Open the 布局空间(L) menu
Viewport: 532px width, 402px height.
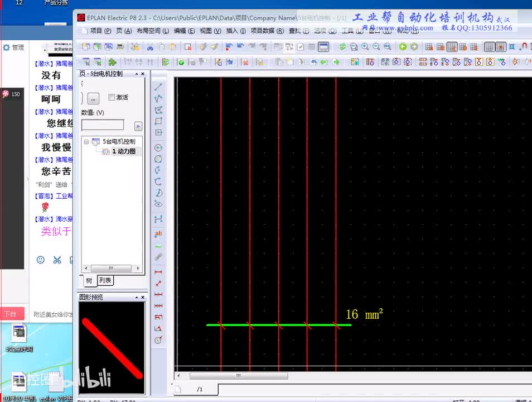pyautogui.click(x=153, y=31)
